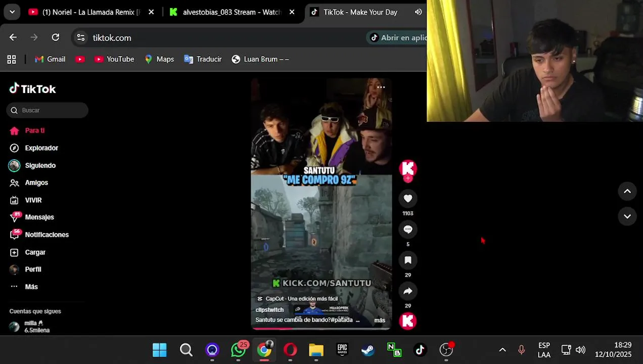Open Gmail bookmark
This screenshot has width=643, height=364.
[x=50, y=59]
